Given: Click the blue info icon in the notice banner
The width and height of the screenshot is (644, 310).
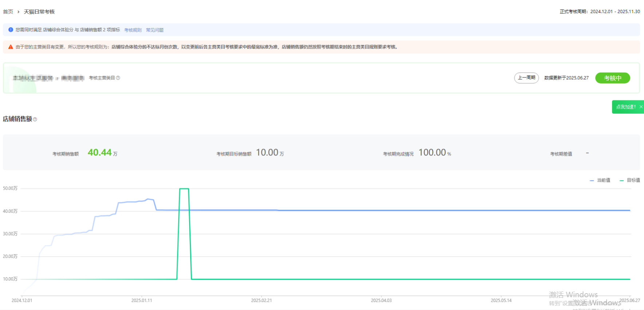Looking at the screenshot, I should [x=11, y=30].
